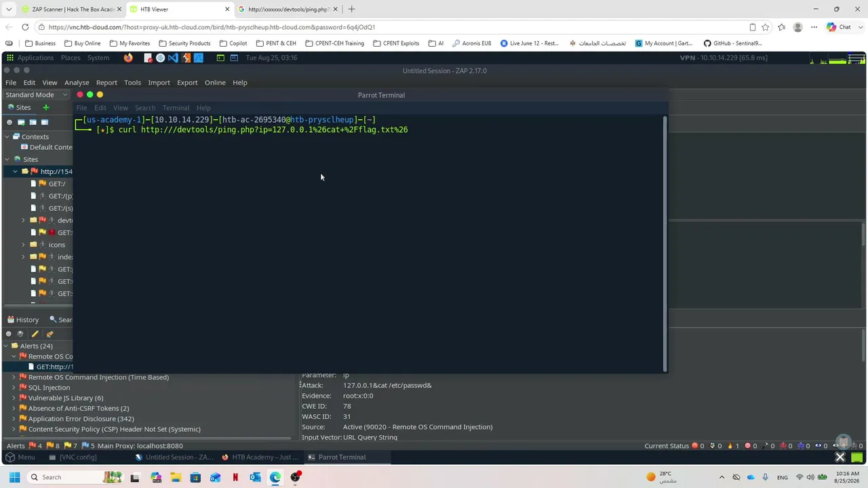
Task: Open the GitHub Sentinal9 bookmark
Action: (732, 43)
